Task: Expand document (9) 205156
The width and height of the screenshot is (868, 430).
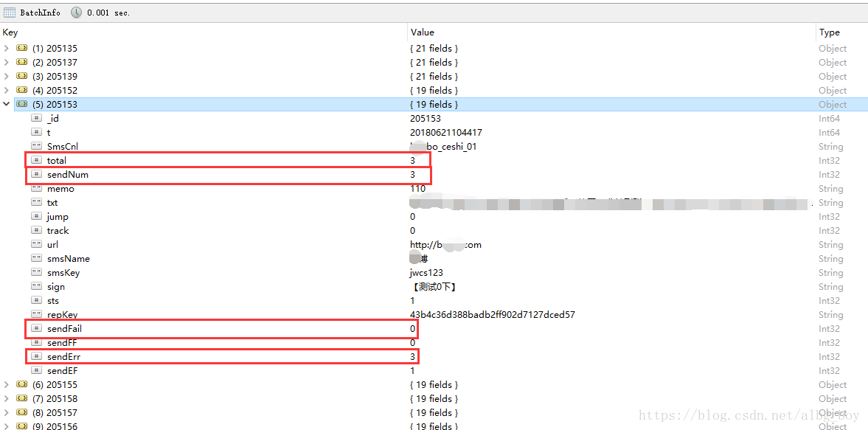Action: [x=7, y=426]
